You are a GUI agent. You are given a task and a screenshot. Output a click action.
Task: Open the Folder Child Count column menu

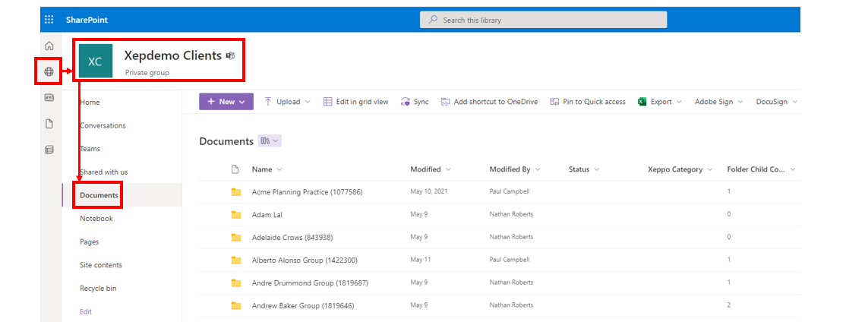click(x=761, y=169)
